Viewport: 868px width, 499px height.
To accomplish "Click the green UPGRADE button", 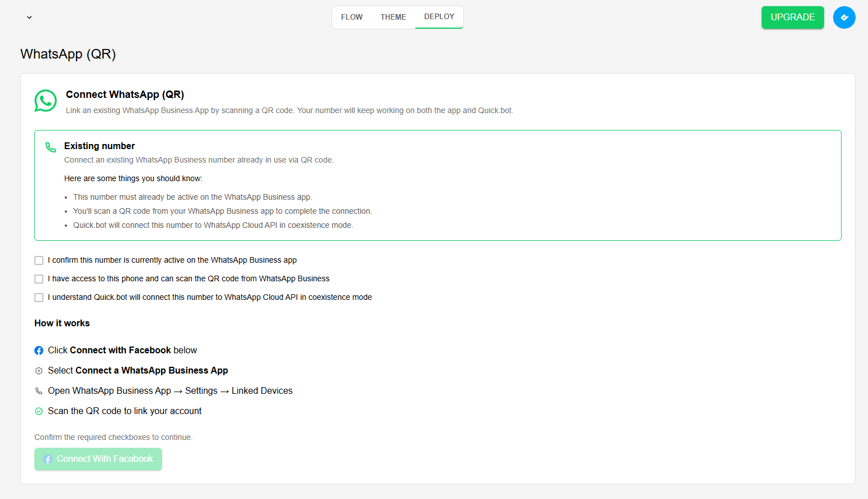I will click(793, 17).
